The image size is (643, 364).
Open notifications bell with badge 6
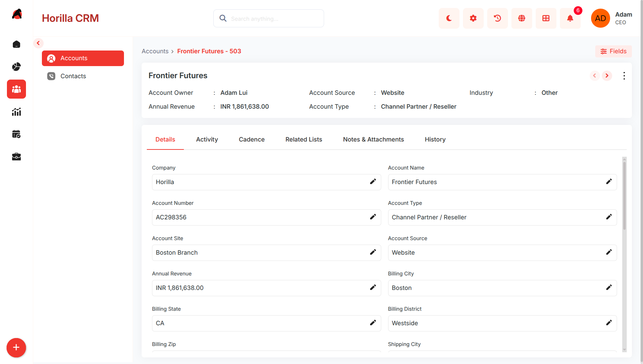coord(570,18)
